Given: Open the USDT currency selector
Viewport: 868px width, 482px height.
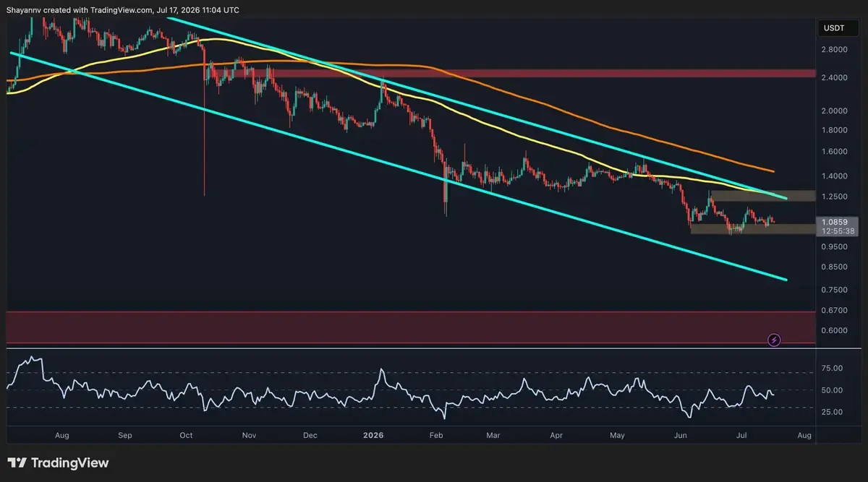Looking at the screenshot, I should [x=833, y=28].
